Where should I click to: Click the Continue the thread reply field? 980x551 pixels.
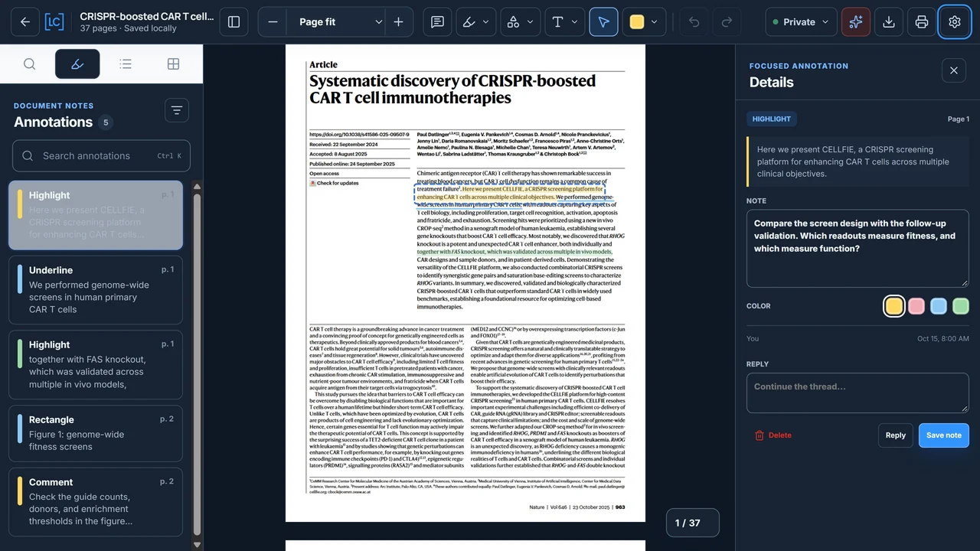857,393
